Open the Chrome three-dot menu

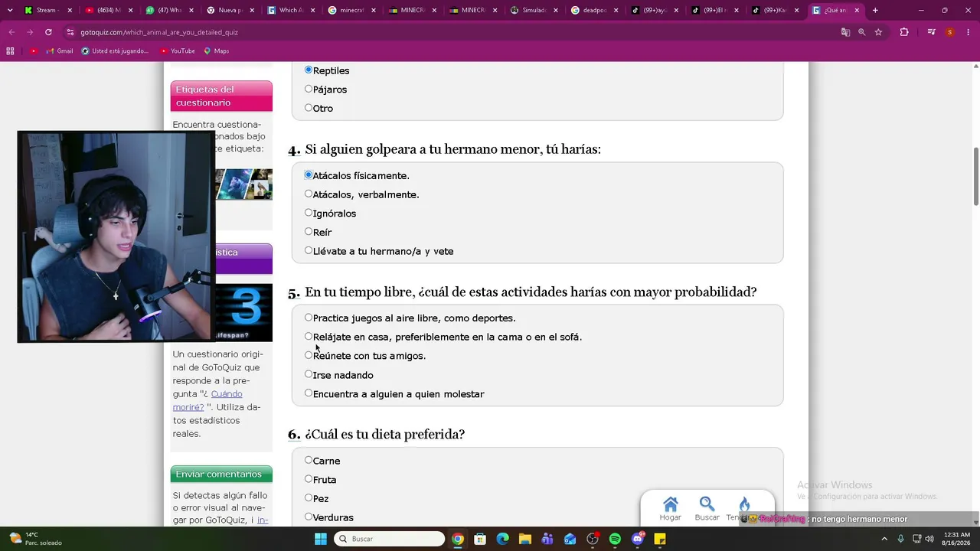click(x=968, y=32)
